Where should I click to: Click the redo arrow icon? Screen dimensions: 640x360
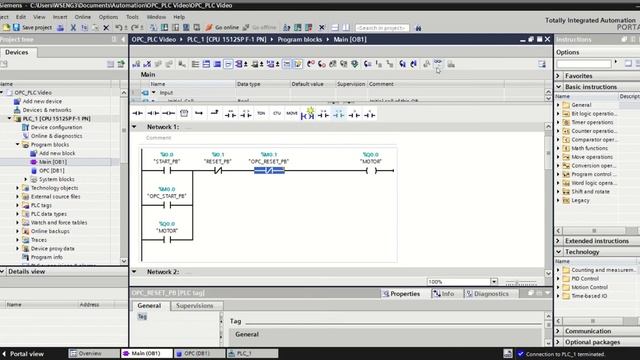(x=135, y=28)
